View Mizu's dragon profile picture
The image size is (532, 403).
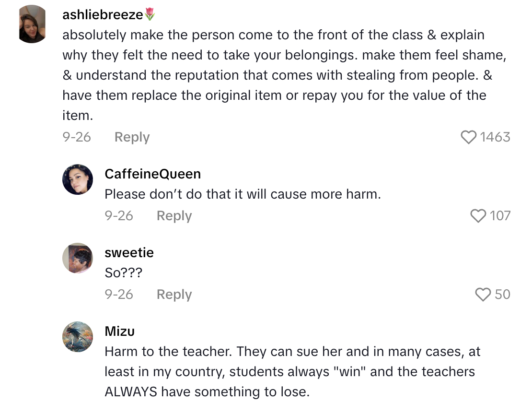tap(77, 336)
